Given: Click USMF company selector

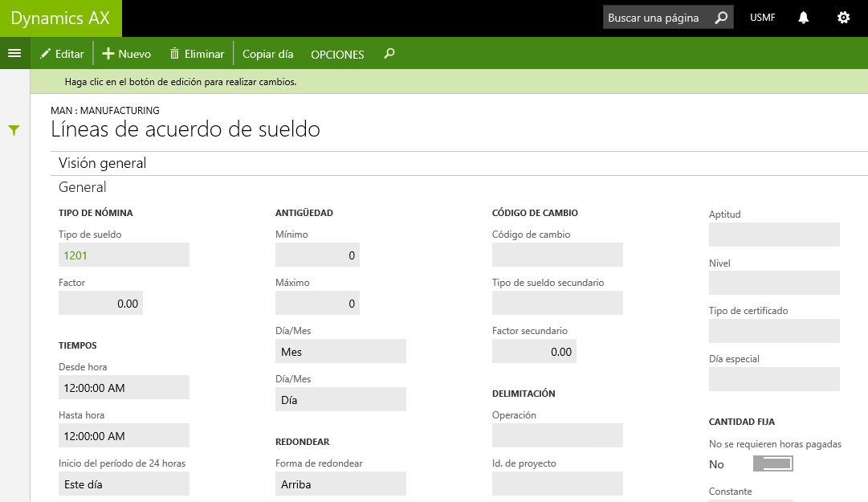Looking at the screenshot, I should point(762,18).
